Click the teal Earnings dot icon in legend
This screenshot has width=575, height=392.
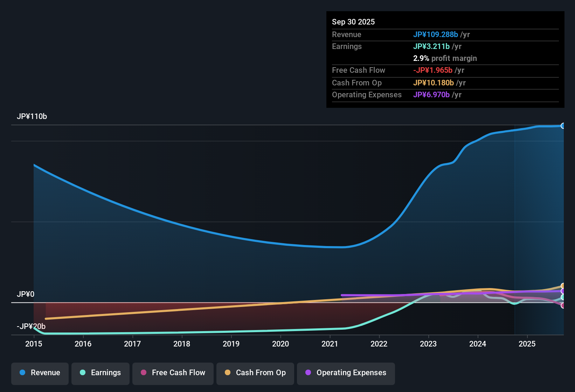click(83, 373)
